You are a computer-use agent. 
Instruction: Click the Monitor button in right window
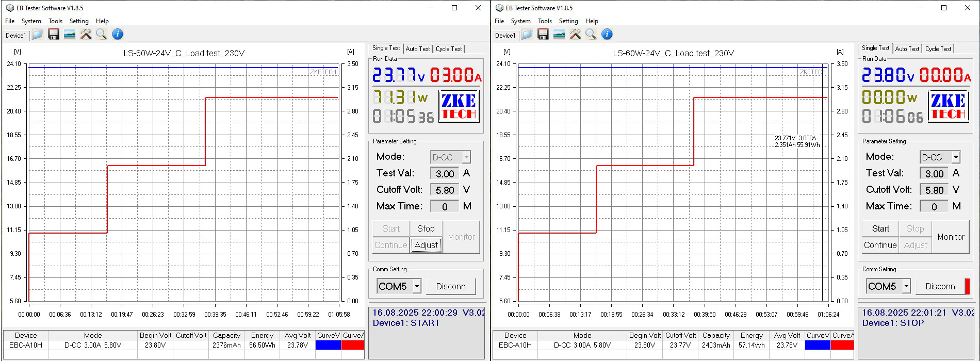951,237
